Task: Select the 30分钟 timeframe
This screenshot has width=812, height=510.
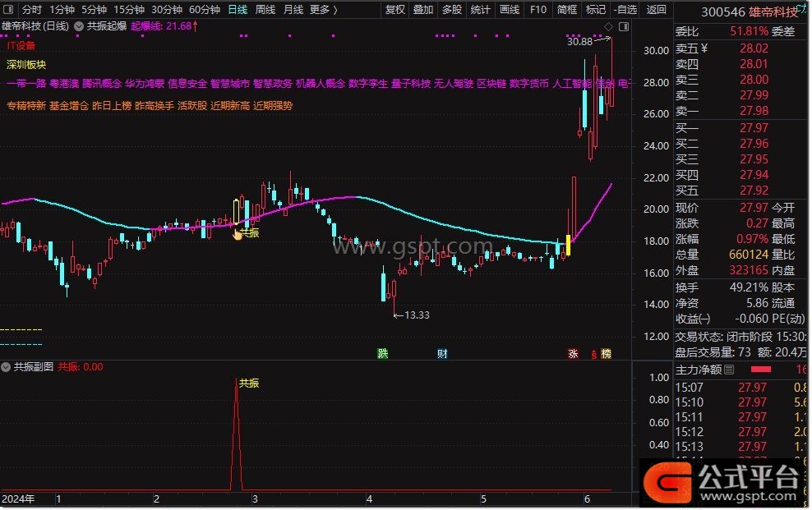Action: 167,9
